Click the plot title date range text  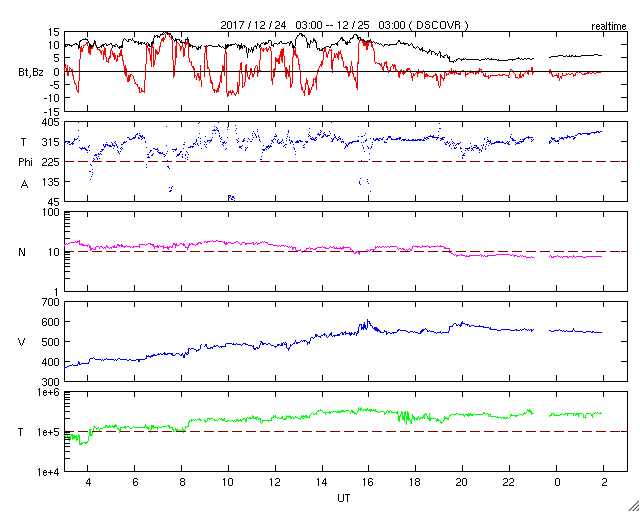344,25
